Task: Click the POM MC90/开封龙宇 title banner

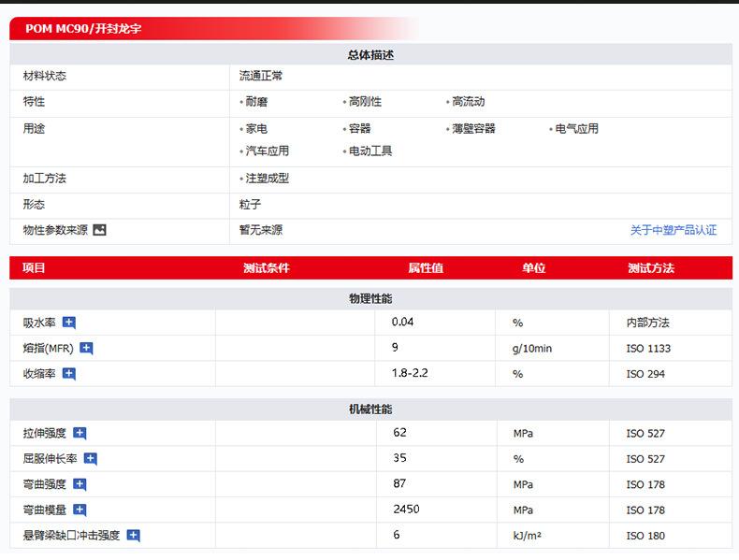Action: (x=84, y=29)
